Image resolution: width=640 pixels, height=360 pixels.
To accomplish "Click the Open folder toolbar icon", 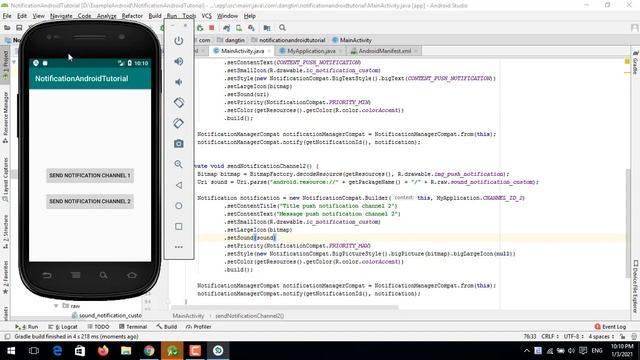I will click(7, 28).
